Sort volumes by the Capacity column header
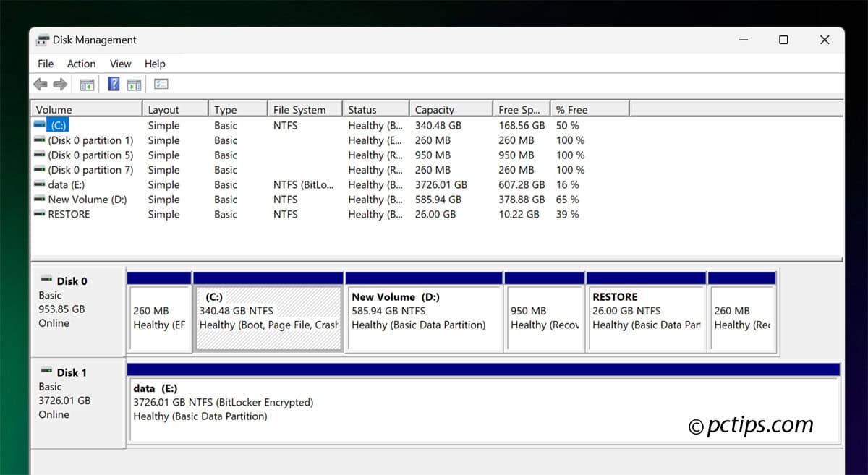 click(434, 109)
